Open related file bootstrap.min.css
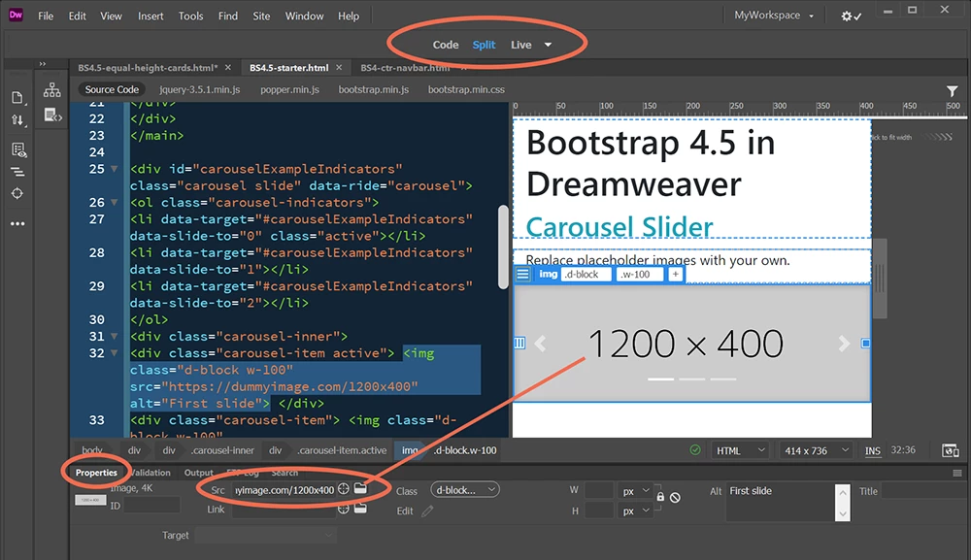Image resolution: width=971 pixels, height=560 pixels. coord(466,89)
